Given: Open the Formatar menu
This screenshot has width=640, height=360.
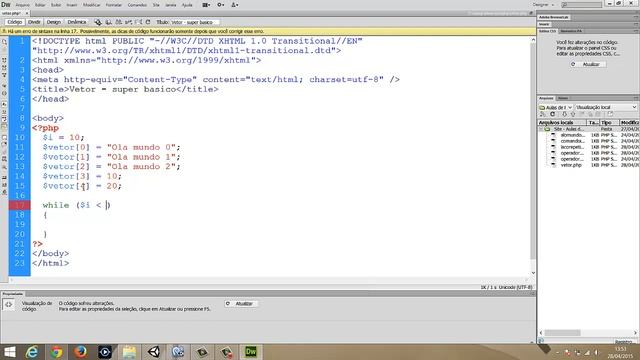Looking at the screenshot, I should [x=114, y=5].
